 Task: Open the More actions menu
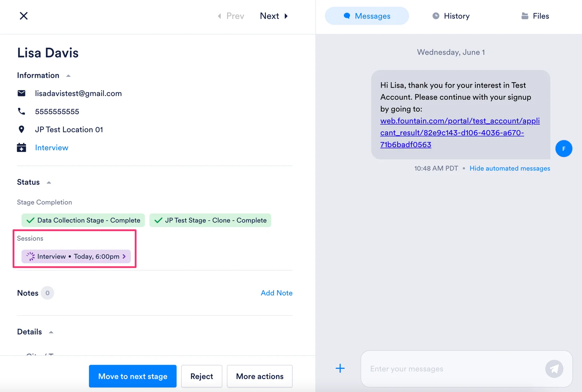pos(260,376)
